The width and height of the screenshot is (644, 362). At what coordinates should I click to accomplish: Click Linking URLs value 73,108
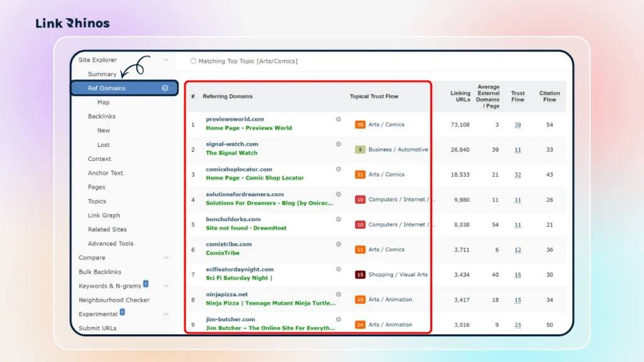tap(460, 125)
